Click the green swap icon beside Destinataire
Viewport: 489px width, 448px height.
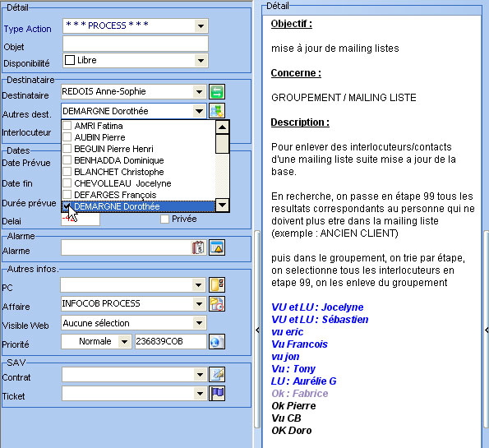(x=217, y=92)
